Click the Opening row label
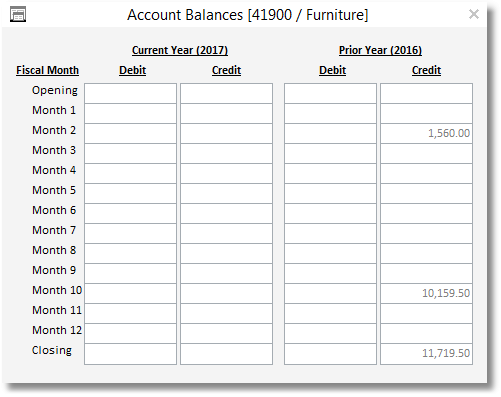The image size is (501, 397). (55, 91)
